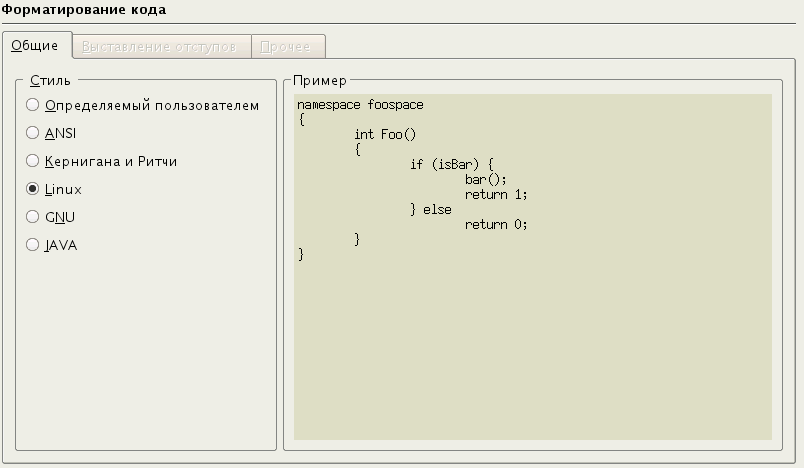The width and height of the screenshot is (804, 468).
Task: Pick the GNU code style
Action: coord(33,217)
